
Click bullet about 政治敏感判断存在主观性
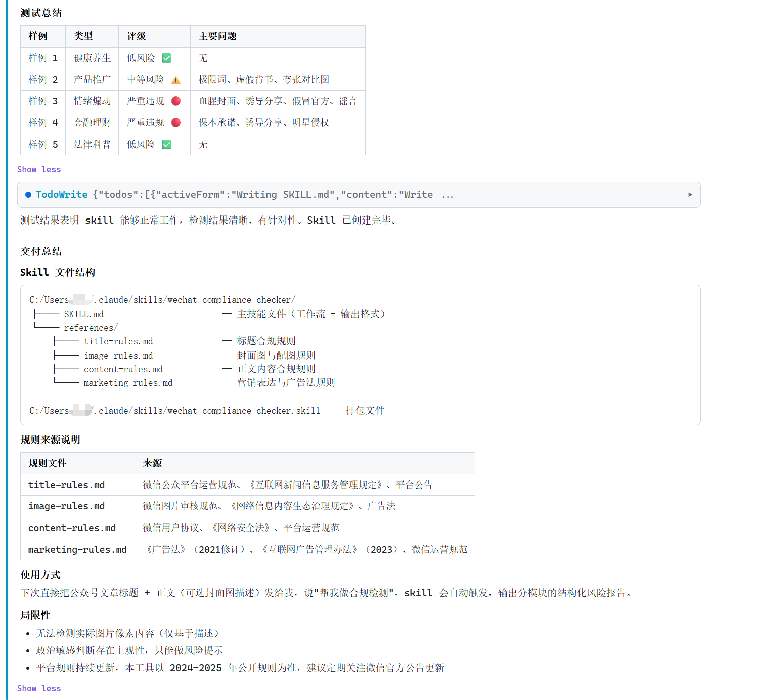point(129,650)
